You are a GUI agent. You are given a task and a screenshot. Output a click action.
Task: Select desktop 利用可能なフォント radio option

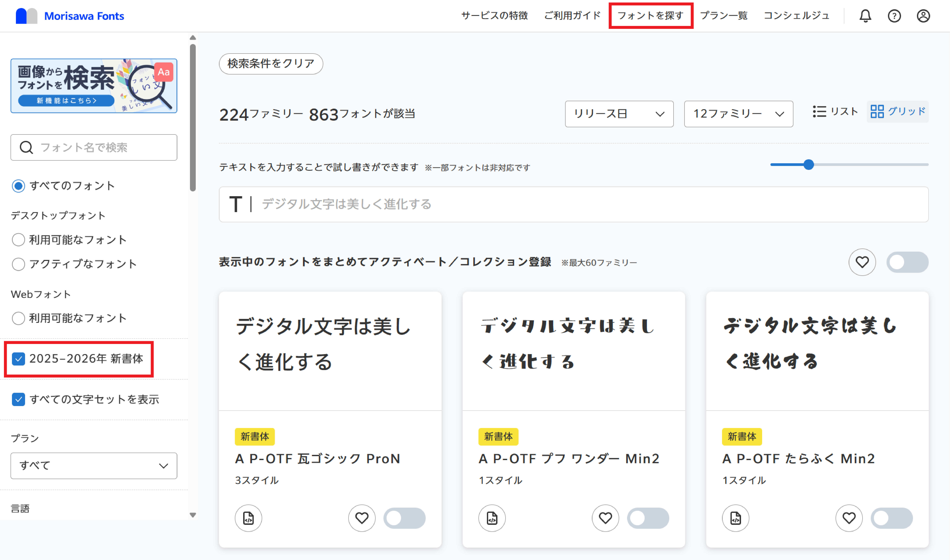pos(18,240)
